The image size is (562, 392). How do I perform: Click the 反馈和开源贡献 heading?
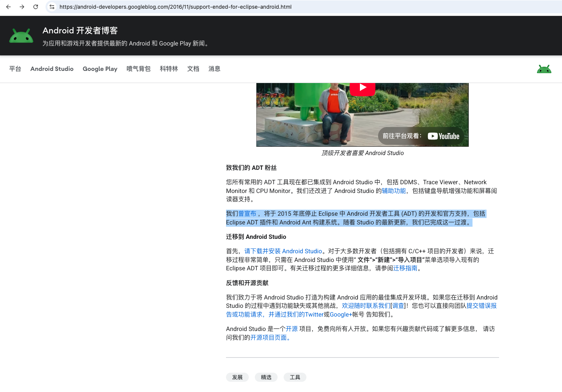pyautogui.click(x=247, y=283)
